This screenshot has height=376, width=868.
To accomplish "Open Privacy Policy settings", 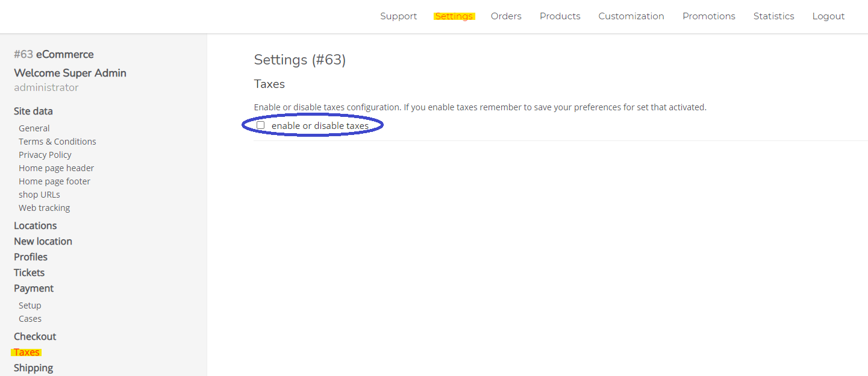I will pyautogui.click(x=45, y=155).
